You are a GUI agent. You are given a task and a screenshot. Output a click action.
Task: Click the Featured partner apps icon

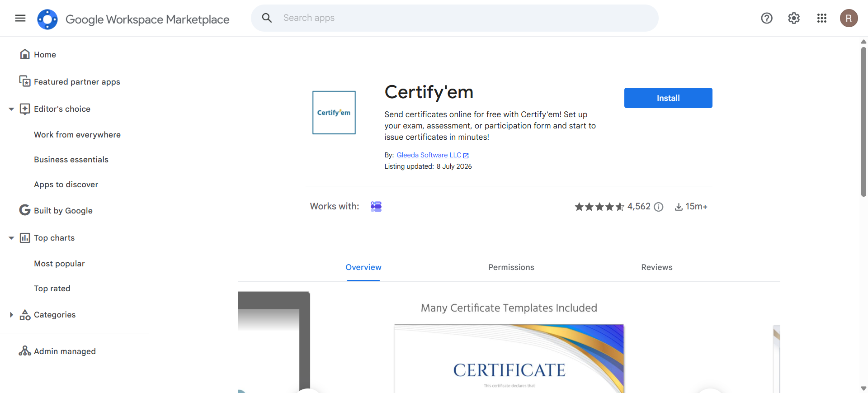[x=25, y=81]
